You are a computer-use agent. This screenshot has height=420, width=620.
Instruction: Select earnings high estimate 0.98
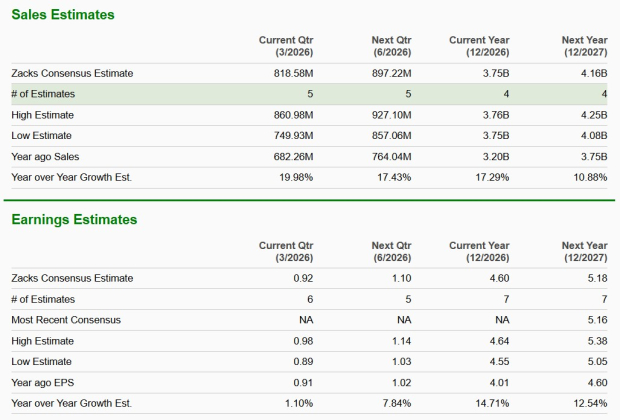pos(303,341)
